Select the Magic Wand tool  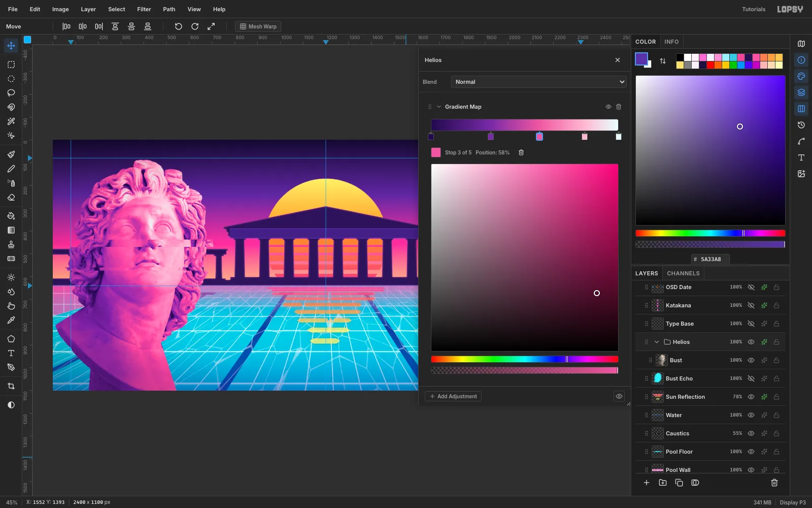click(11, 121)
